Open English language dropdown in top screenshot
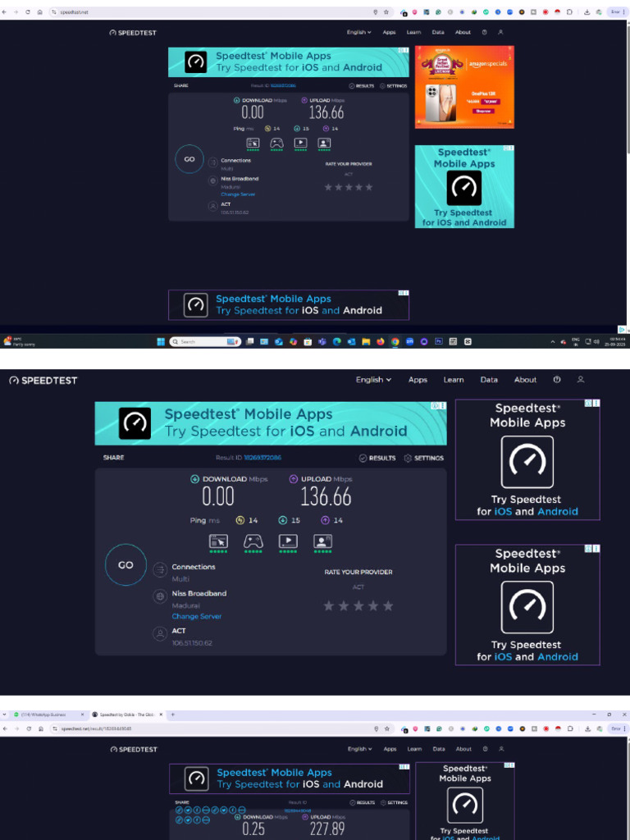The image size is (630, 840). [358, 32]
